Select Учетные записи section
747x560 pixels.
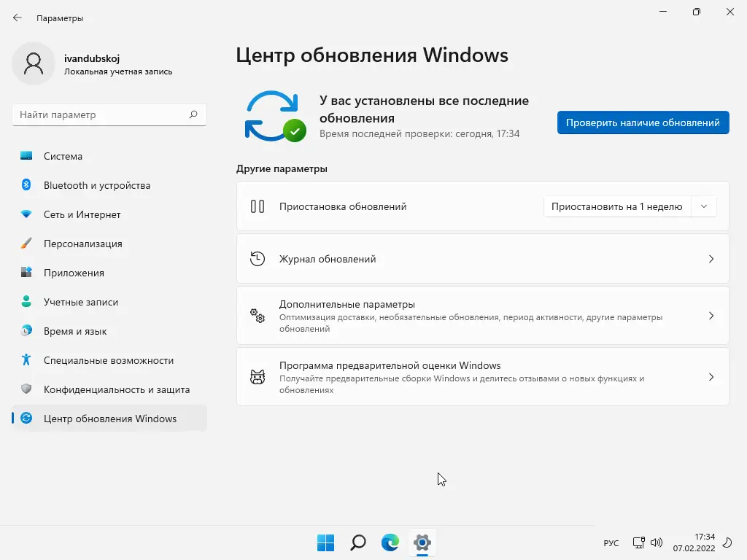pyautogui.click(x=109, y=302)
